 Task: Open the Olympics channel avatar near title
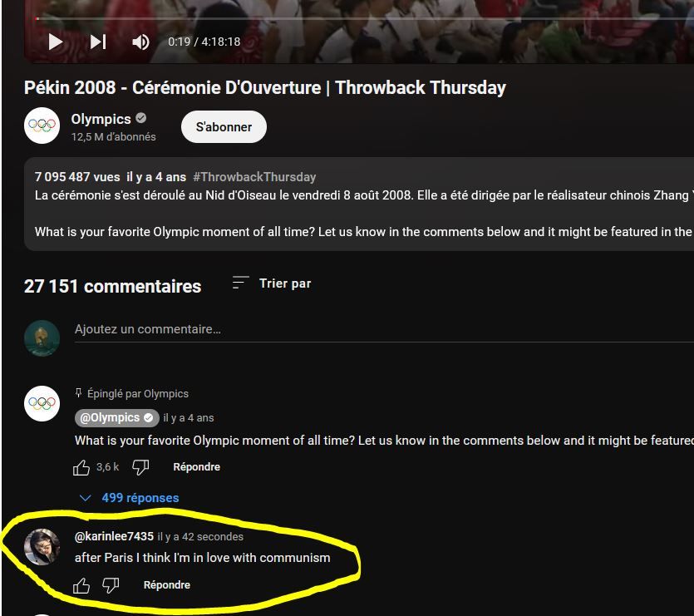pyautogui.click(x=42, y=126)
